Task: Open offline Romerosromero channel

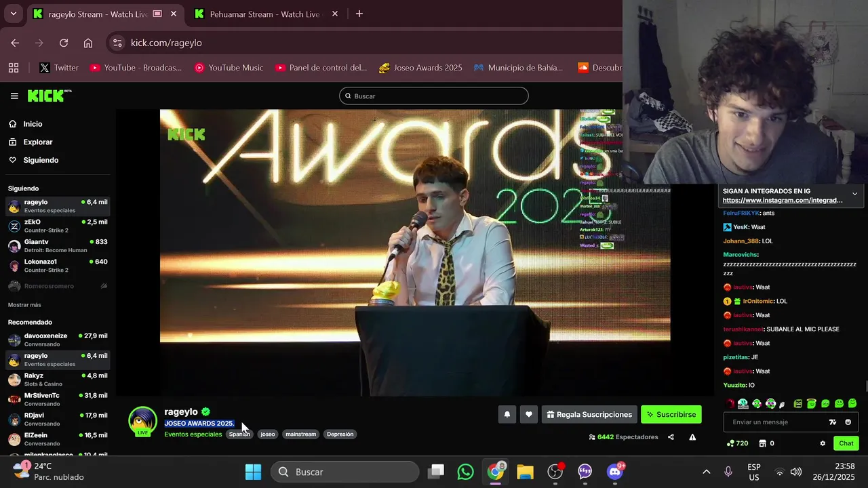Action: point(58,286)
